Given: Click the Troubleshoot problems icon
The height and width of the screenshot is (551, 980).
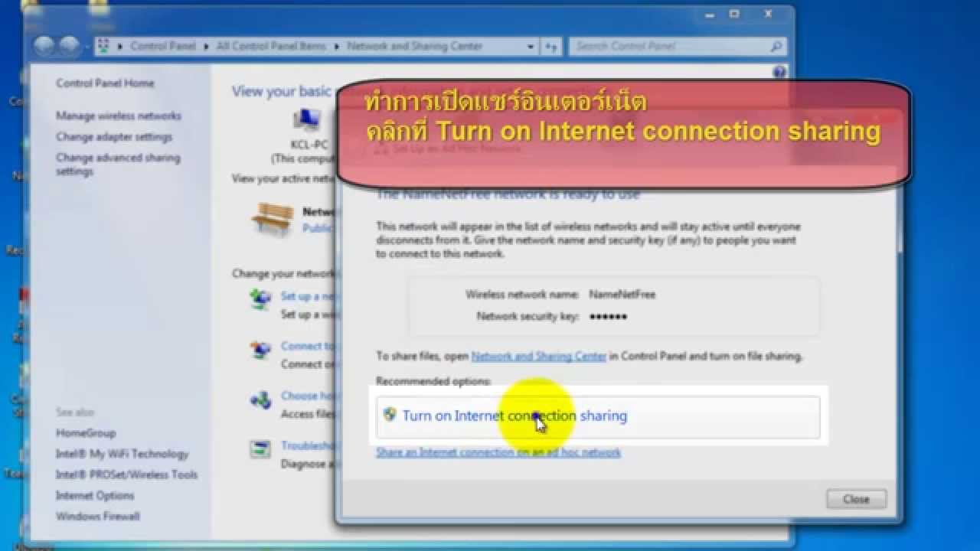Looking at the screenshot, I should (261, 449).
